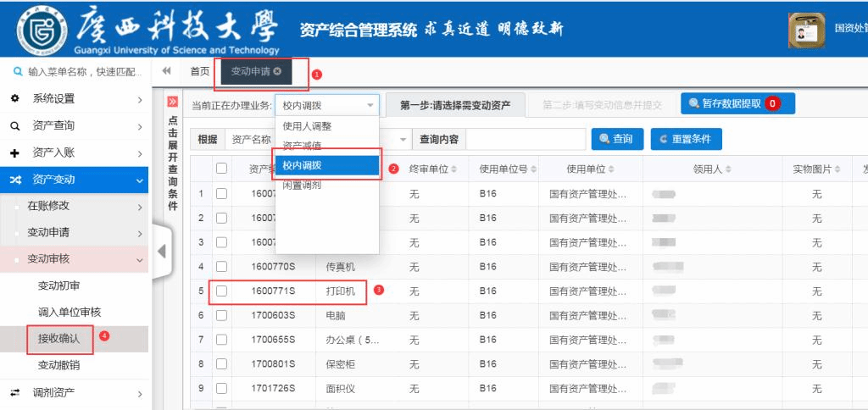
Task: Close the 变动申请 tab with x icon
Action: click(277, 72)
